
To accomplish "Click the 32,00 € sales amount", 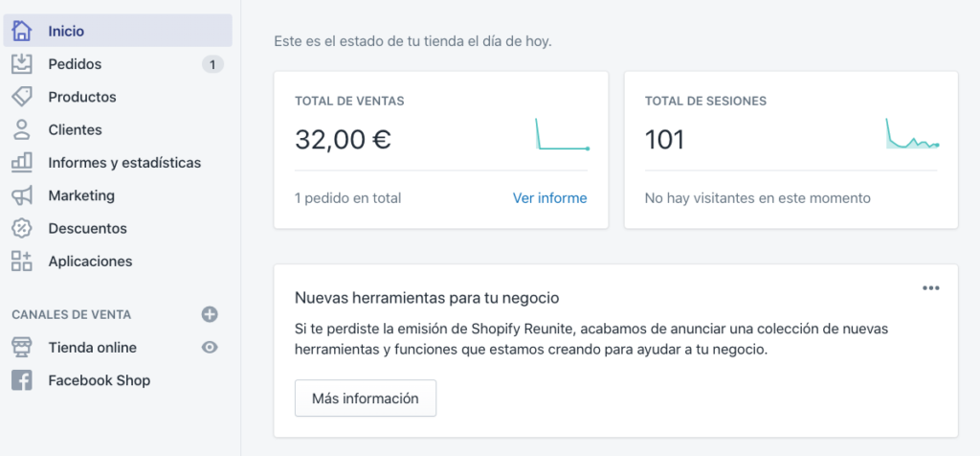I will pyautogui.click(x=344, y=139).
